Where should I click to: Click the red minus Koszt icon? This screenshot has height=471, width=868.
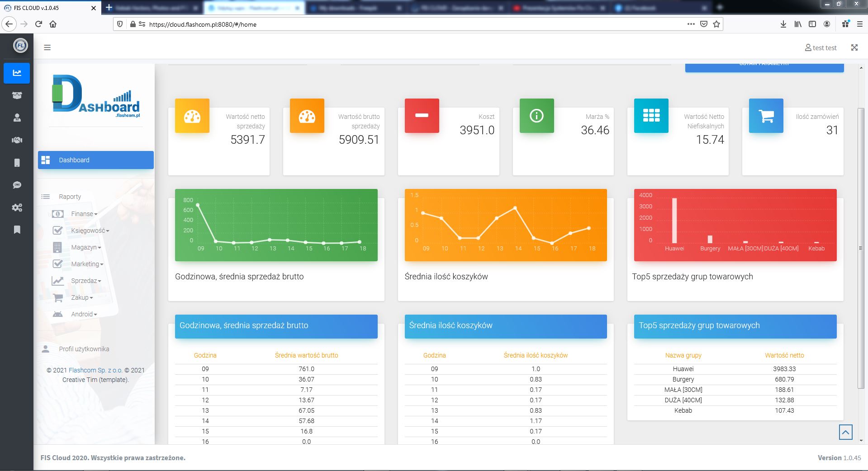tap(422, 116)
